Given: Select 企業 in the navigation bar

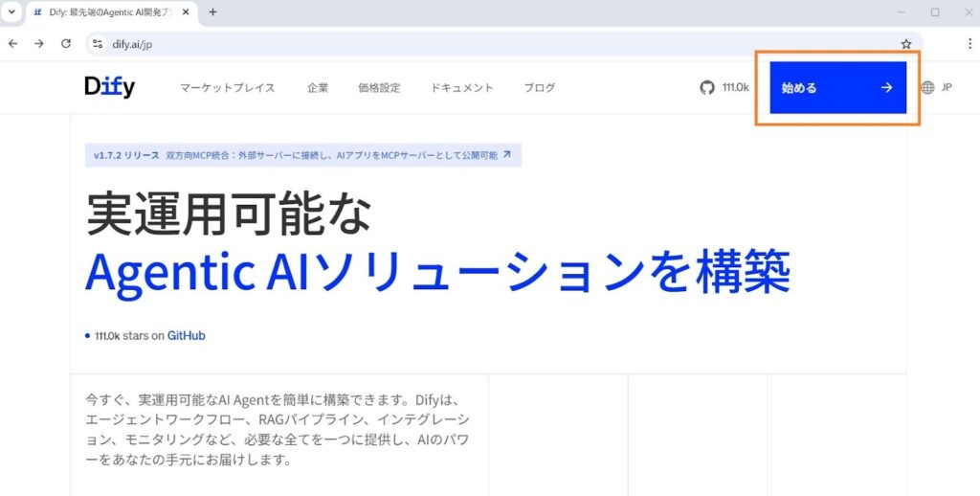Looking at the screenshot, I should [x=318, y=88].
